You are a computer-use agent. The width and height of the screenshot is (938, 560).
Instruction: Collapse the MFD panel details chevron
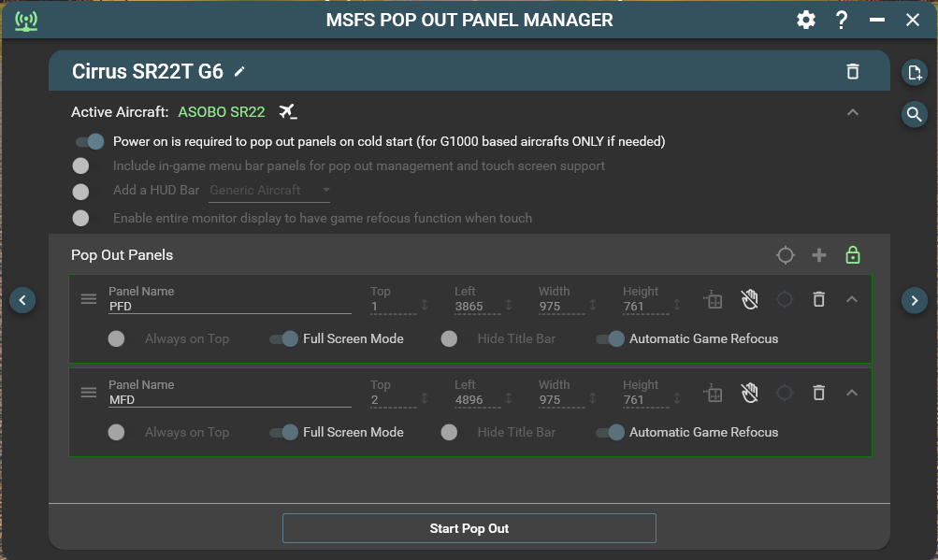click(852, 393)
